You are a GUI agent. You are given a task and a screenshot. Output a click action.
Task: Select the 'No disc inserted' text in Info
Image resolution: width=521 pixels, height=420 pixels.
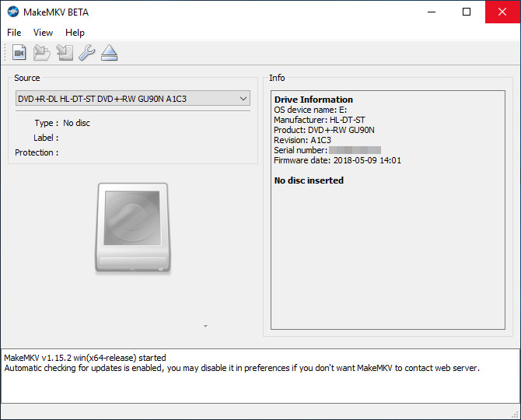[309, 180]
